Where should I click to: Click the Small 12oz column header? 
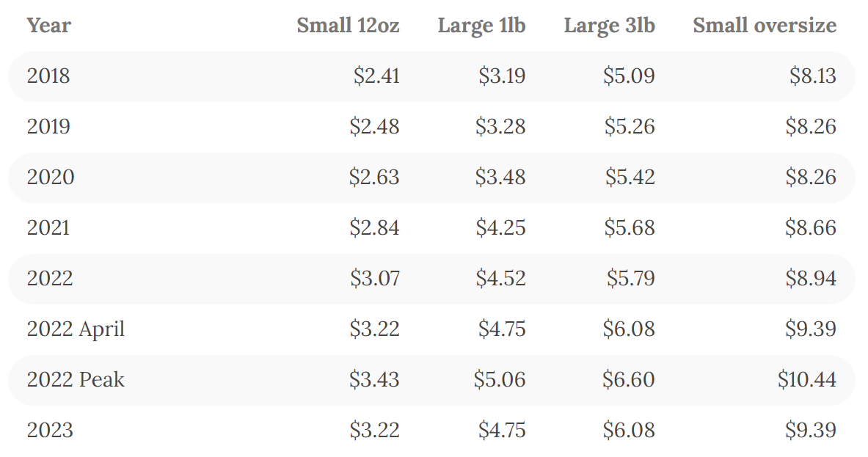point(348,26)
